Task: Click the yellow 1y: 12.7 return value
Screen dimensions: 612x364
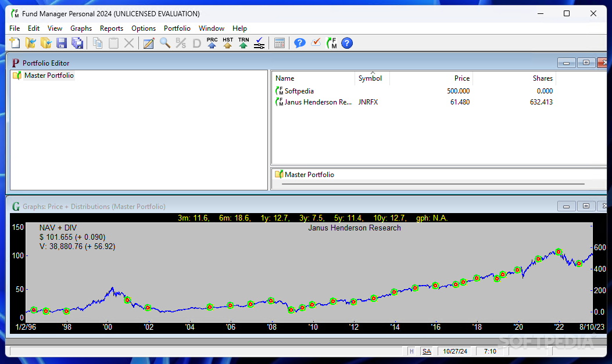Action: (275, 218)
